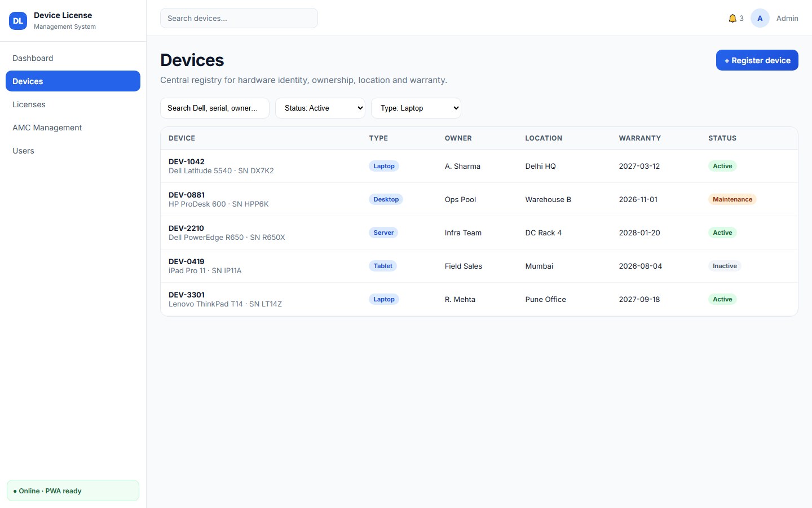Click the Type column header
Viewport: 812px width, 508px height.
pos(378,138)
